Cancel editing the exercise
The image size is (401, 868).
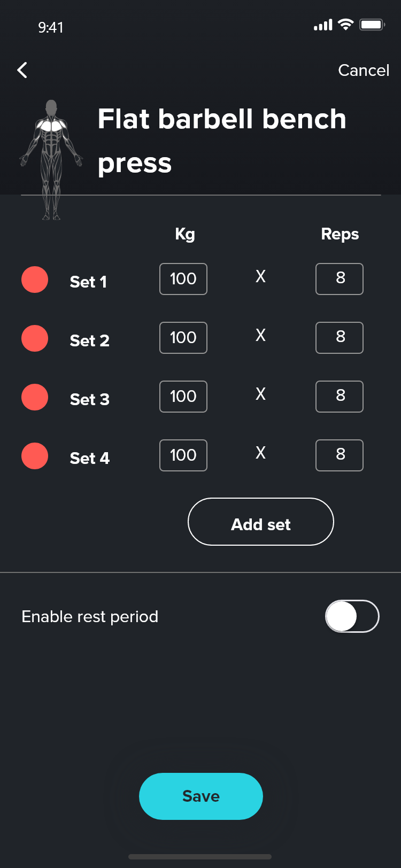coord(364,70)
